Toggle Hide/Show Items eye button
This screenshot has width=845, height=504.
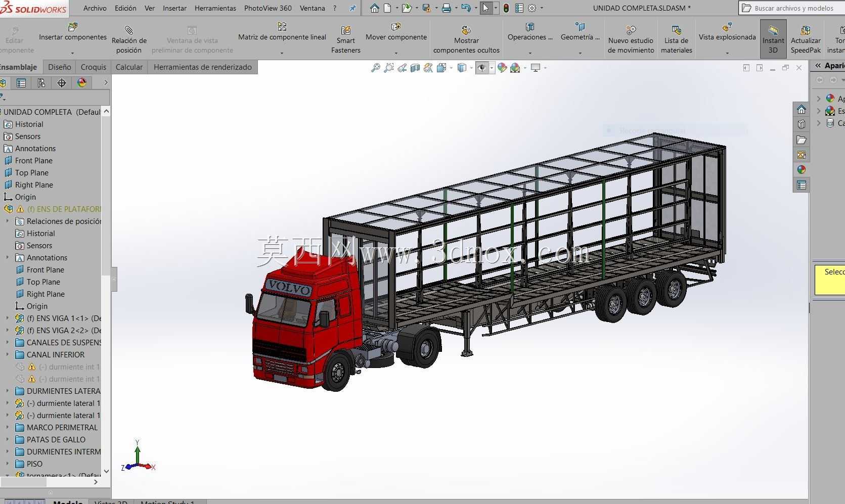482,68
